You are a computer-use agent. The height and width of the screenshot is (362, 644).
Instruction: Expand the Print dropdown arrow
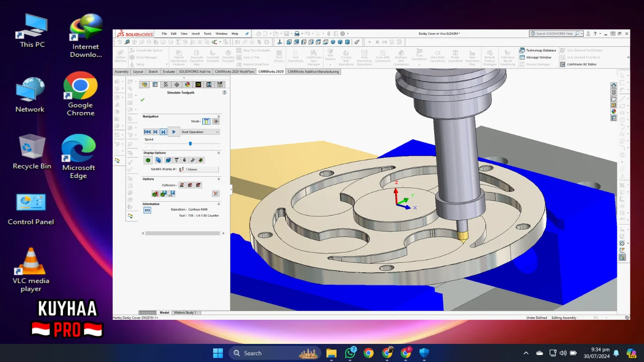click(302, 34)
